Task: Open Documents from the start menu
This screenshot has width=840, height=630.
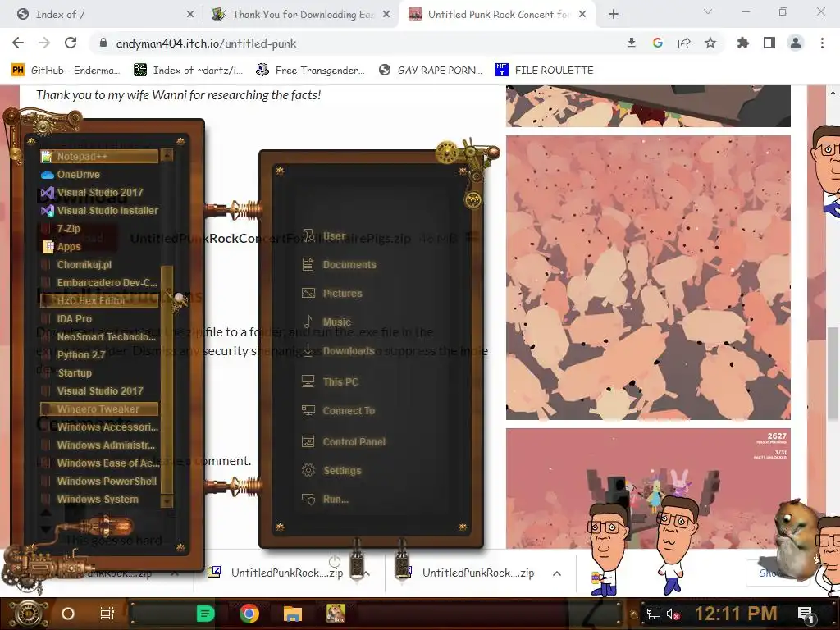Action: pyautogui.click(x=340, y=265)
